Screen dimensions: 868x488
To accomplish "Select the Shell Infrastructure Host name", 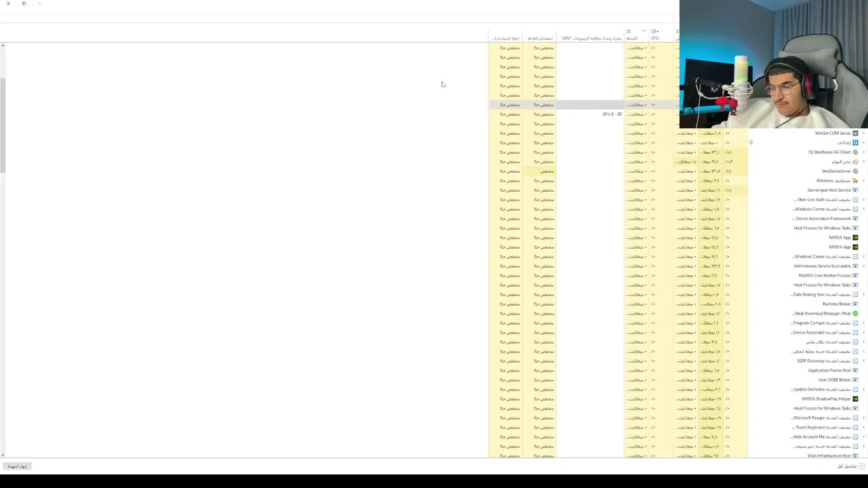I will pyautogui.click(x=829, y=455).
